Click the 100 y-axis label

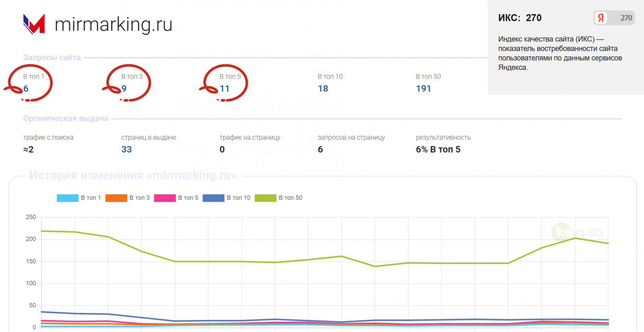coord(31,283)
